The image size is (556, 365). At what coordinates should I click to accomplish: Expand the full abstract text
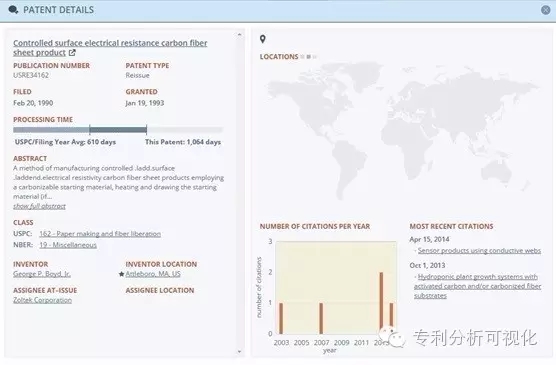pos(39,206)
